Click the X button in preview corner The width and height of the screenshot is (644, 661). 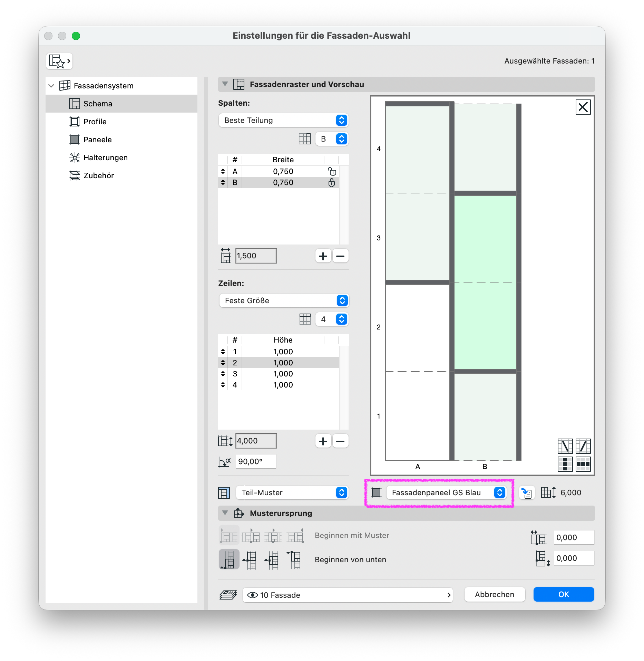(x=583, y=107)
